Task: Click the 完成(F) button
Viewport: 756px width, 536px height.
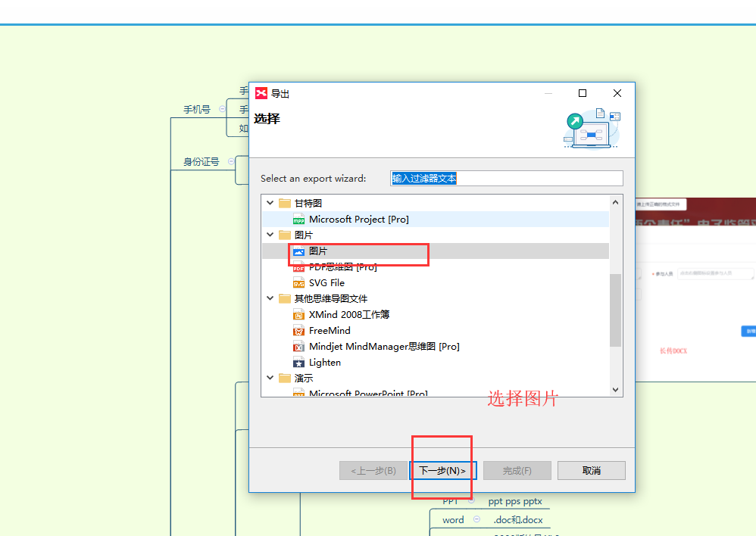Action: 517,470
